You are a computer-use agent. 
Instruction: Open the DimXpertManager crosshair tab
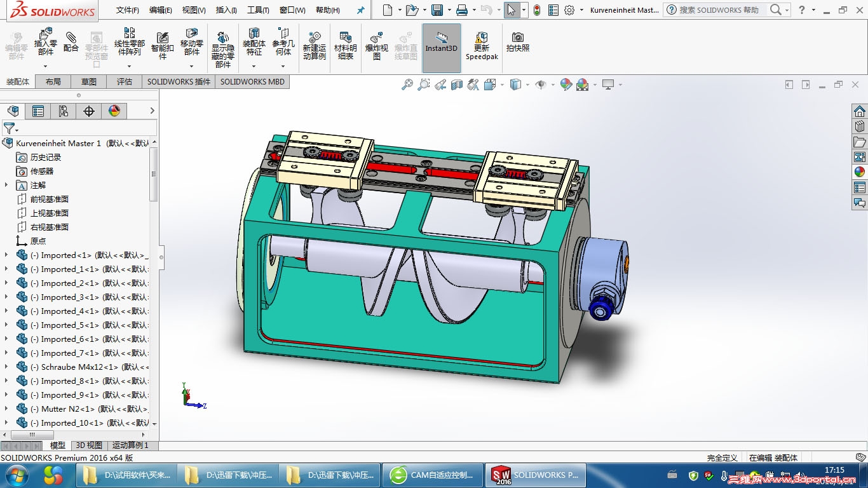click(89, 111)
